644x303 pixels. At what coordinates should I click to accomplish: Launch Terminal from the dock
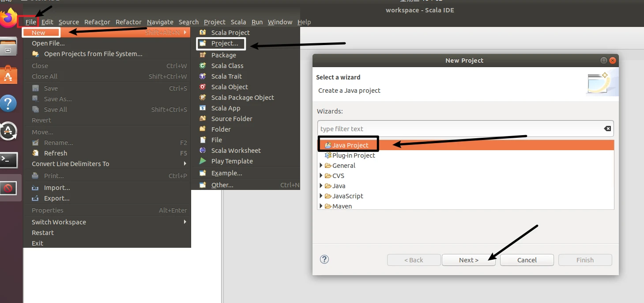pyautogui.click(x=8, y=160)
